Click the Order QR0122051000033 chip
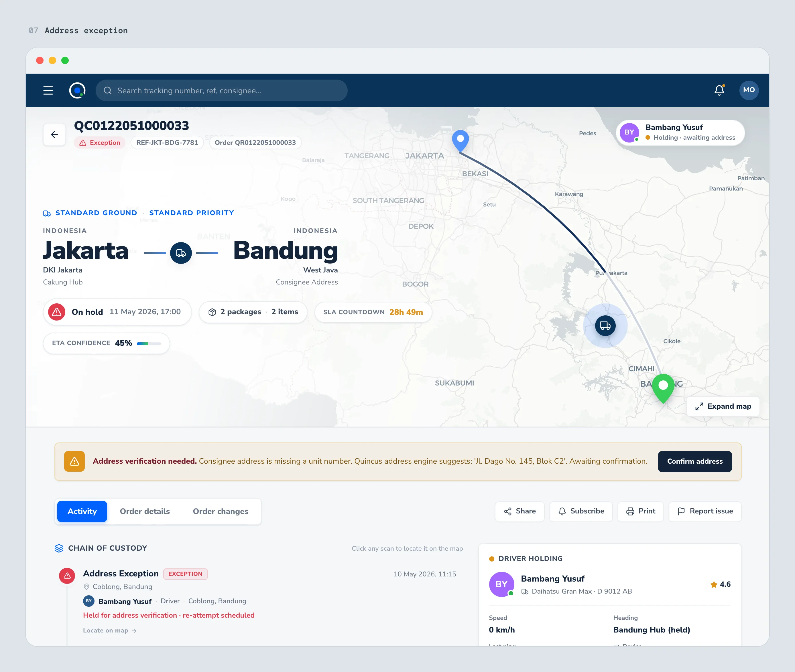 (255, 143)
